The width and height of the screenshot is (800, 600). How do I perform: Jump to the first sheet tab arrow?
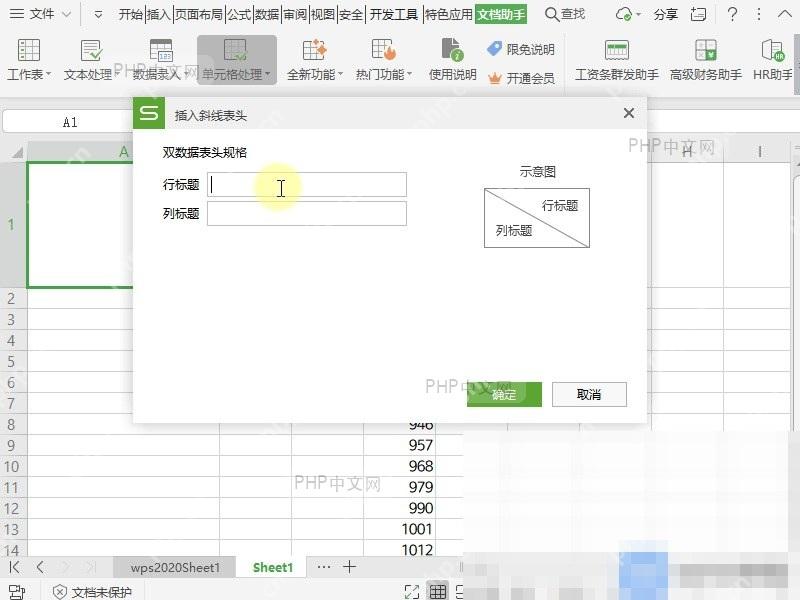pyautogui.click(x=15, y=567)
